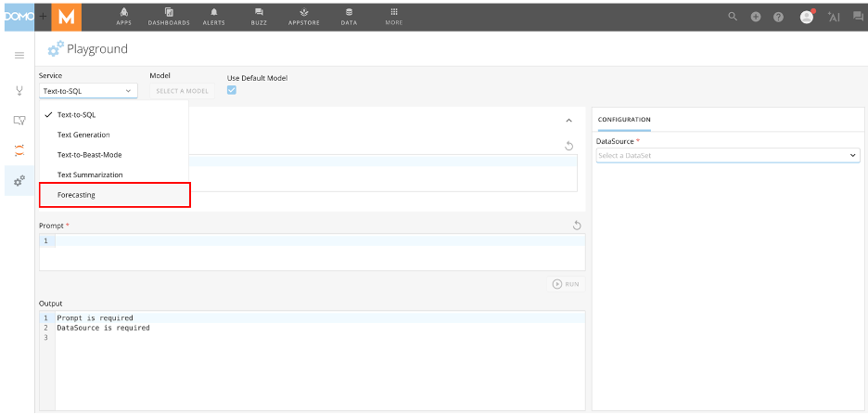This screenshot has width=868, height=414.
Task: Click the Run button
Action: pos(566,284)
